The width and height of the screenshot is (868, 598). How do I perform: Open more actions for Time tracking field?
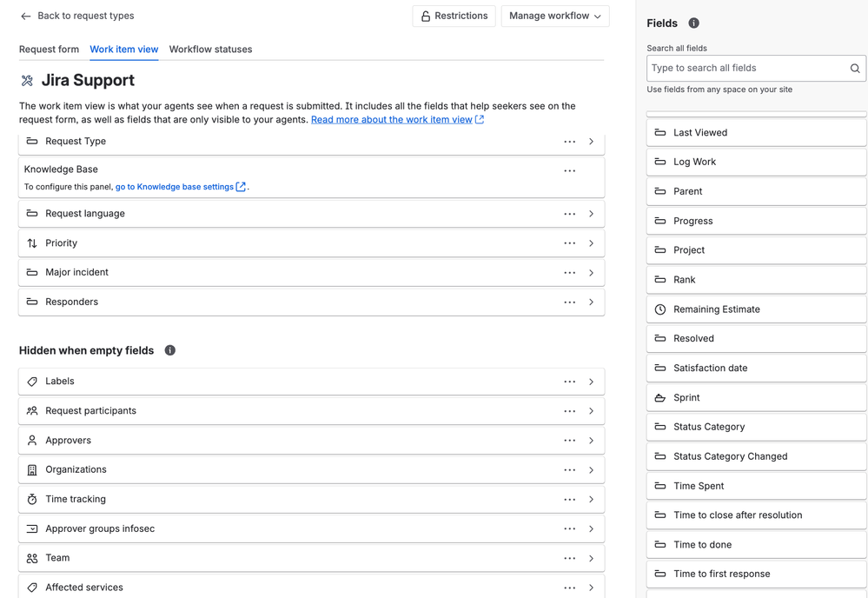pyautogui.click(x=570, y=500)
